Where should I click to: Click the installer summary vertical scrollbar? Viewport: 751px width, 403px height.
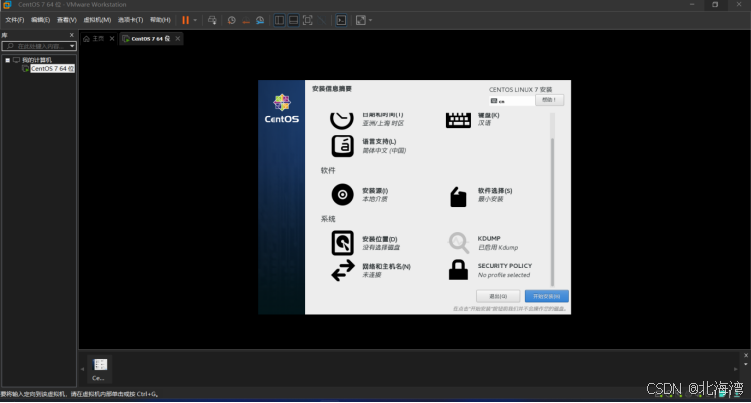(x=552, y=211)
